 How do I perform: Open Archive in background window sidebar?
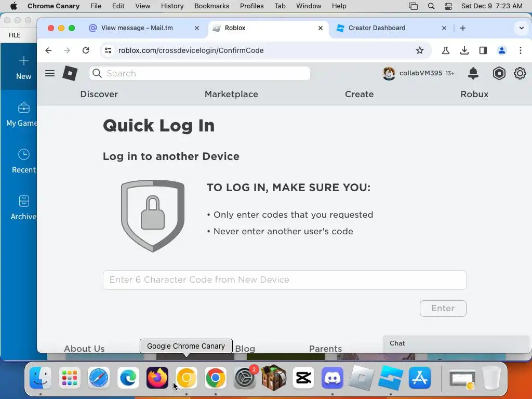tap(23, 208)
